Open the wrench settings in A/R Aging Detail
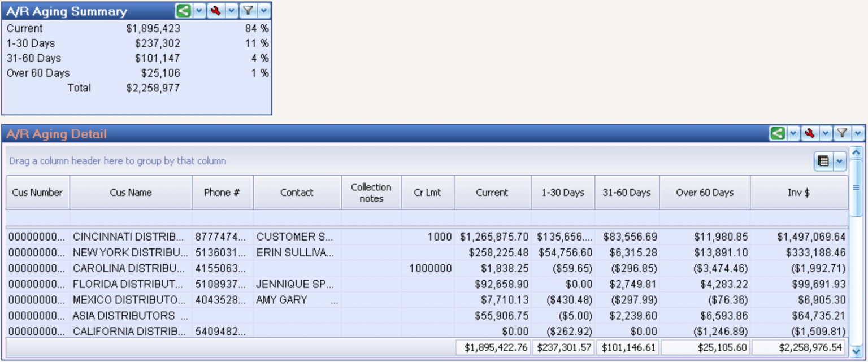 point(810,133)
